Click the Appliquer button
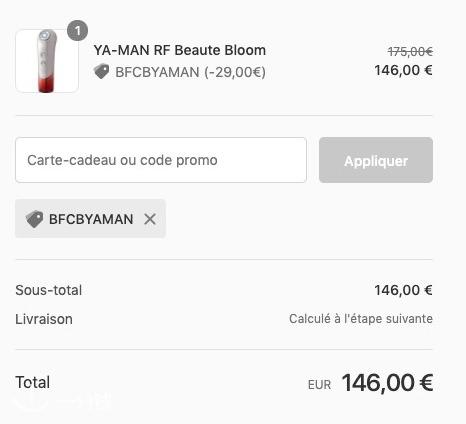466x424 pixels. 376,160
